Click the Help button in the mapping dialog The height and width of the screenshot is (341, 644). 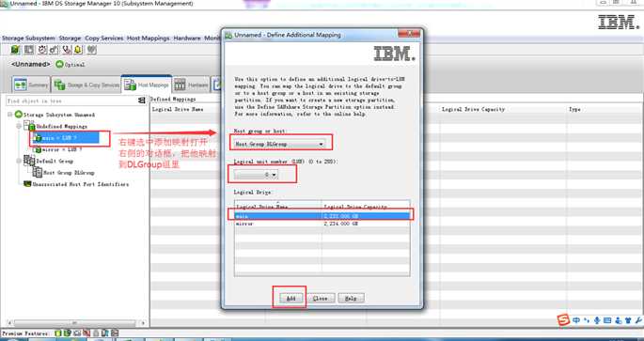point(351,299)
